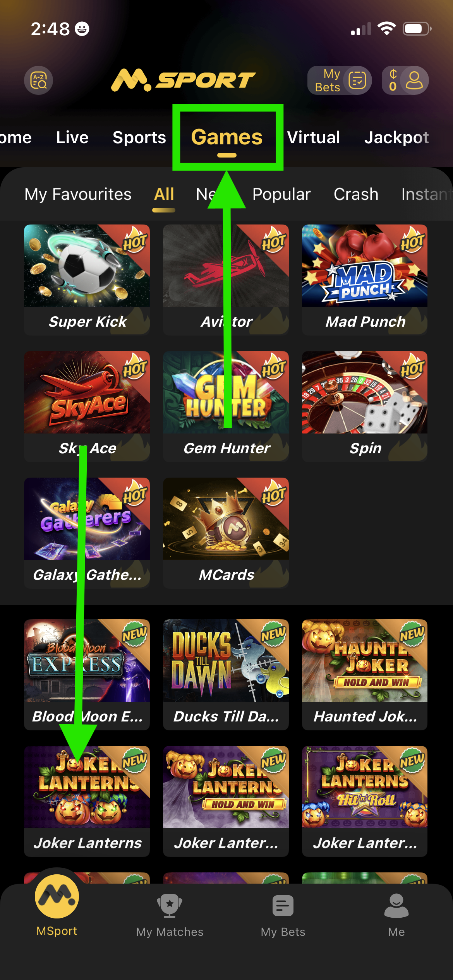Open My Bets bottom bar icon
The height and width of the screenshot is (980, 453).
click(283, 906)
